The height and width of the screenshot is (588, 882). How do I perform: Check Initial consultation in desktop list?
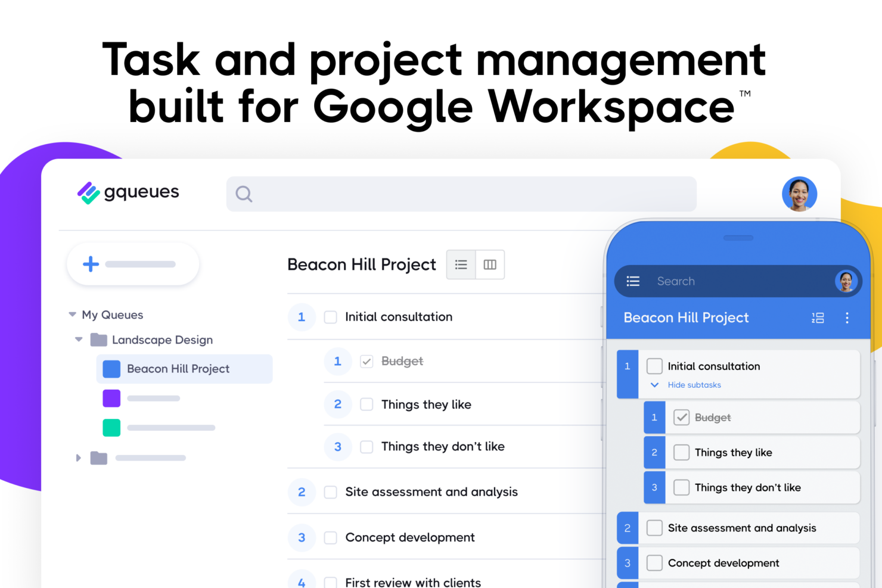click(x=330, y=317)
